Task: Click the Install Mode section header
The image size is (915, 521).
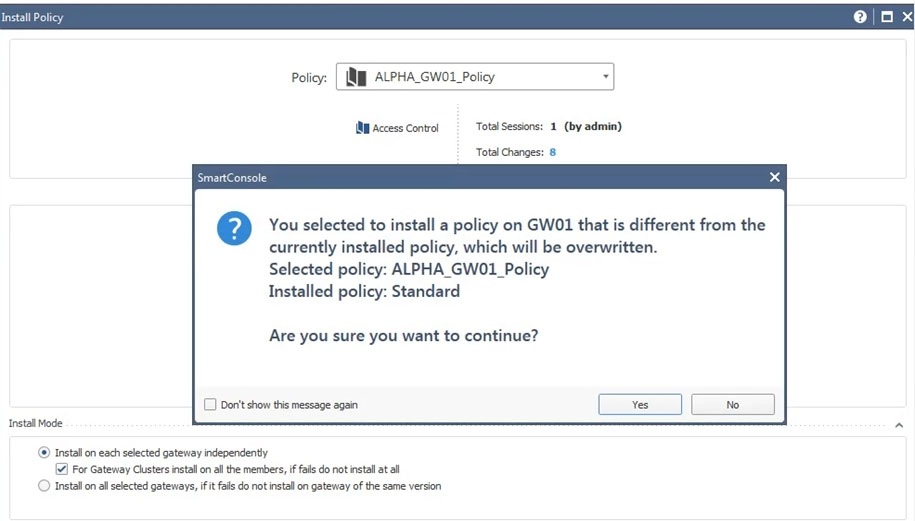Action: point(36,424)
